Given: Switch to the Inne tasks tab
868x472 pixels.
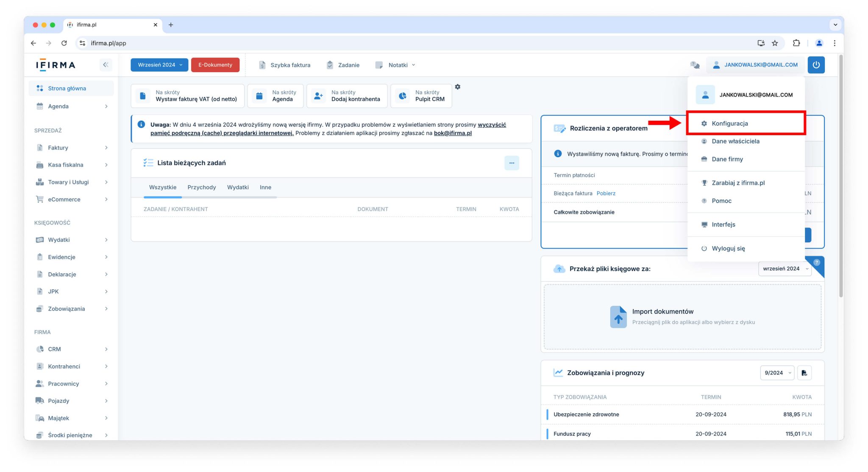Looking at the screenshot, I should click(265, 187).
